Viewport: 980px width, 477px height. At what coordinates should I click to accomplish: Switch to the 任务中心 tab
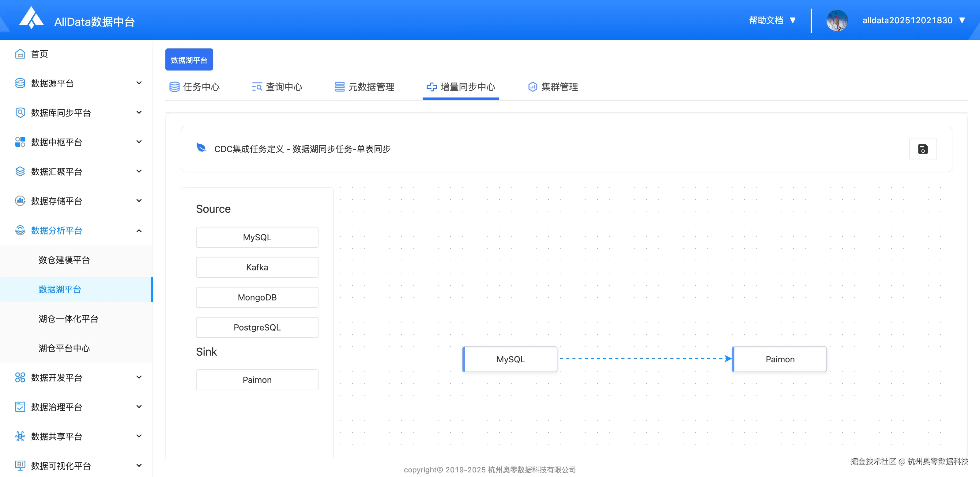pos(195,87)
